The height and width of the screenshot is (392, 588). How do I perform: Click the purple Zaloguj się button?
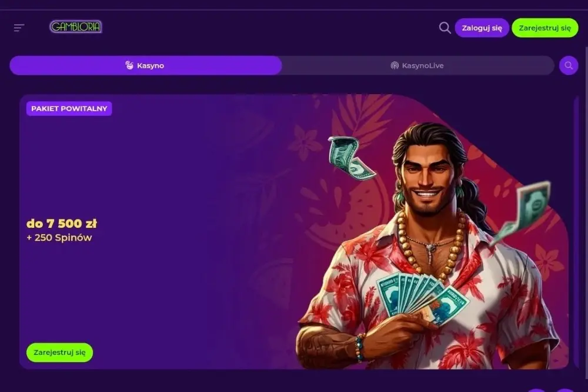coord(482,28)
